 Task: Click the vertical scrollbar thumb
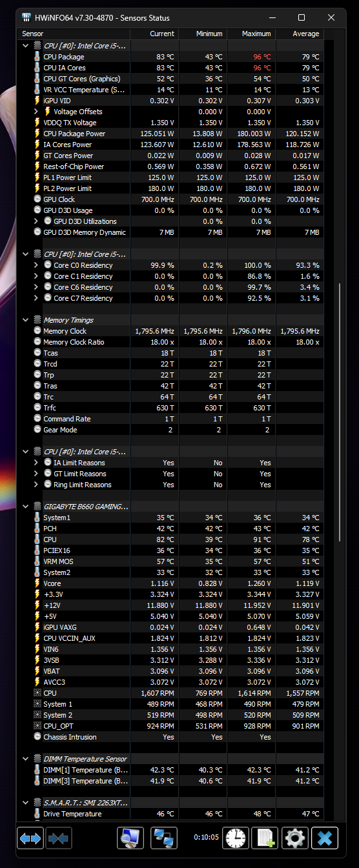(340, 412)
